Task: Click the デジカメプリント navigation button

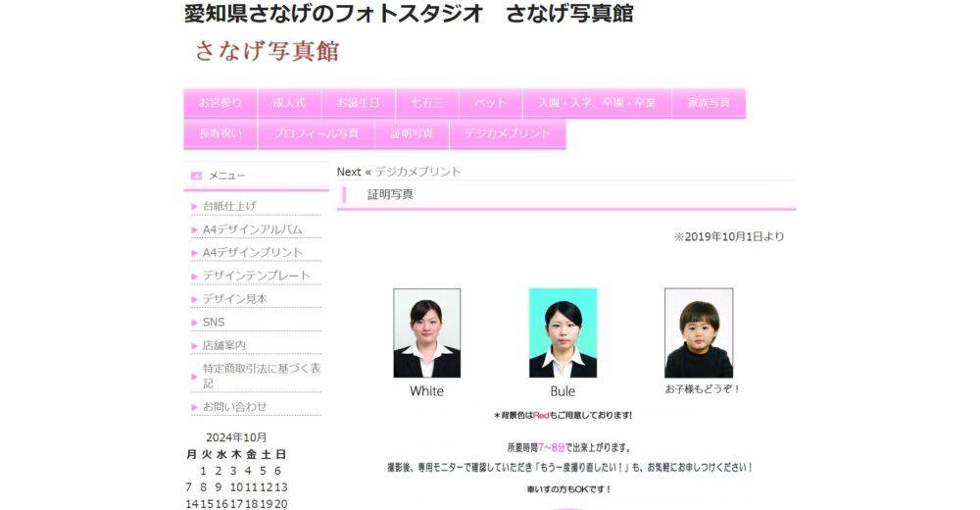Action: click(x=507, y=133)
